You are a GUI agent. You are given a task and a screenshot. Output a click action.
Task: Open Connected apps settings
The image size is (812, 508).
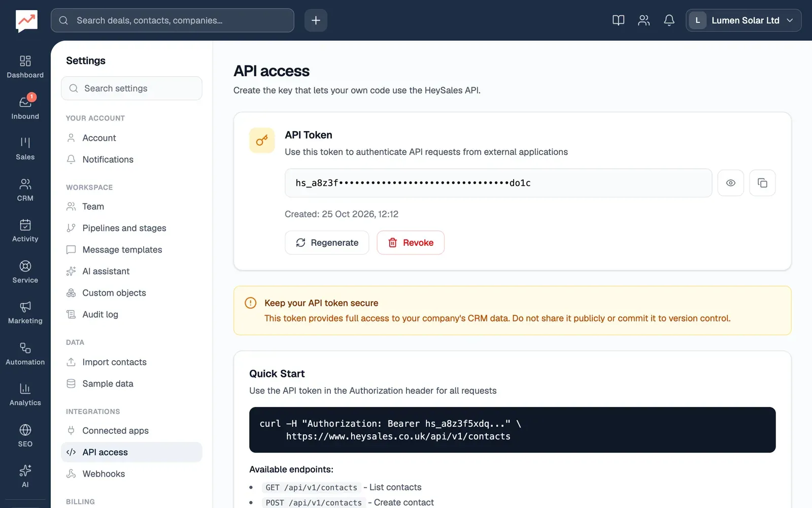(x=131, y=431)
